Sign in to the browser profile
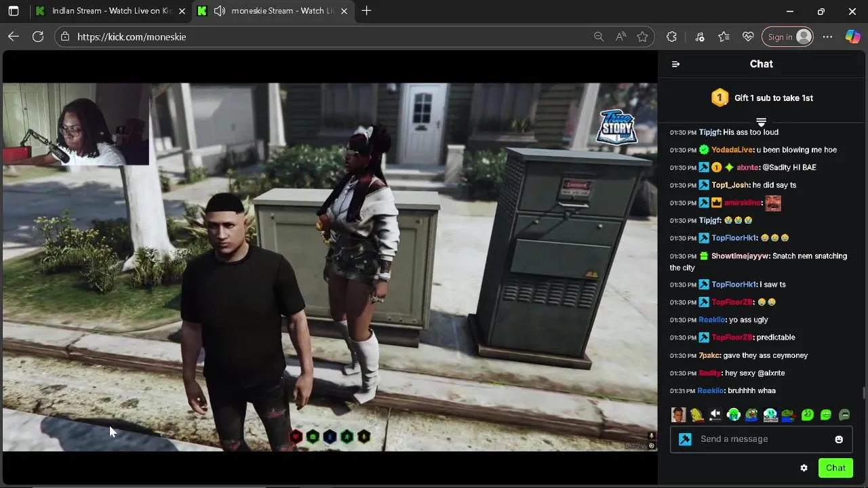This screenshot has width=868, height=488. pyautogui.click(x=788, y=37)
